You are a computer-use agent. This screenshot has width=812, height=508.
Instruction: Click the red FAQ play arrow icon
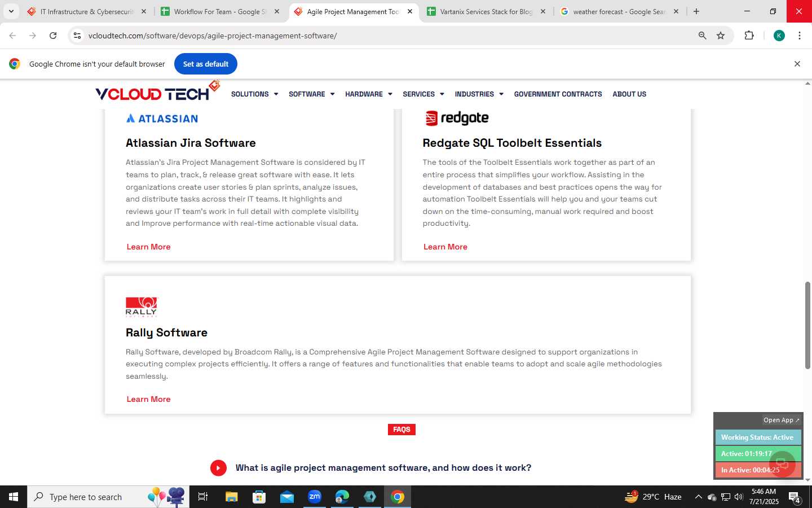click(x=218, y=468)
